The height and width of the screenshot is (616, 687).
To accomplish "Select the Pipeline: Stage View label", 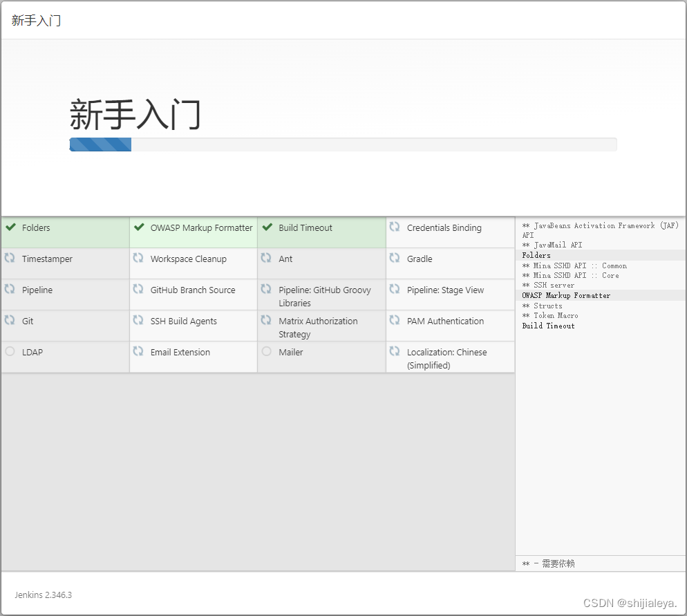I will (x=445, y=290).
